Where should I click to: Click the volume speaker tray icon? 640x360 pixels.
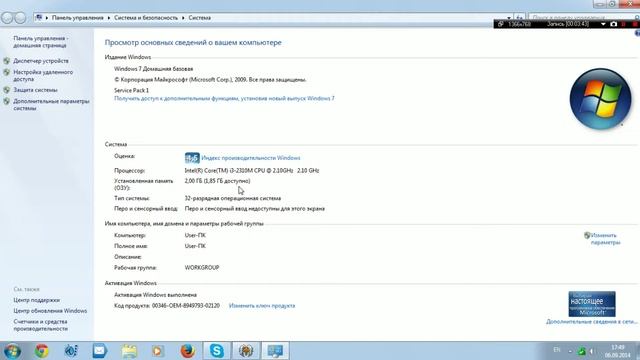click(592, 351)
